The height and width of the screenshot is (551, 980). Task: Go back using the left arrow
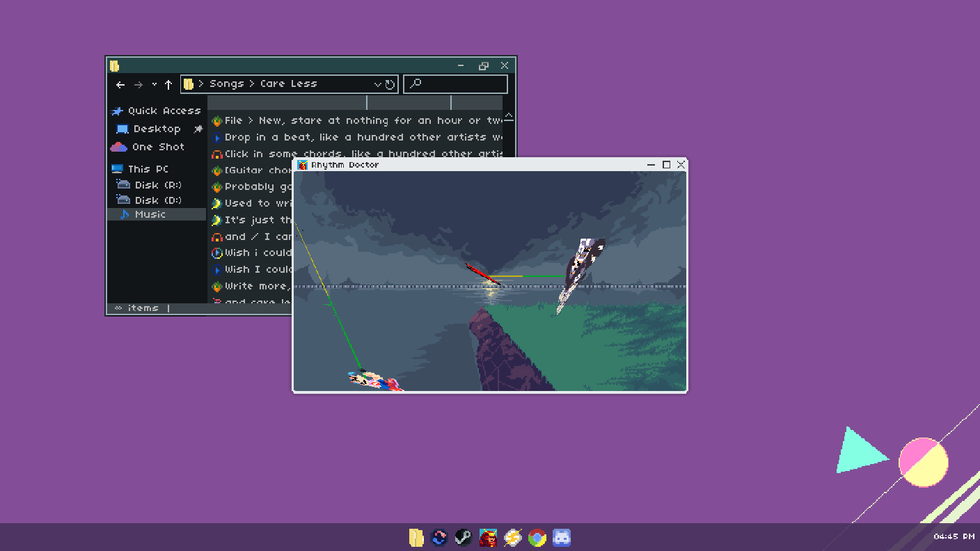pyautogui.click(x=120, y=84)
